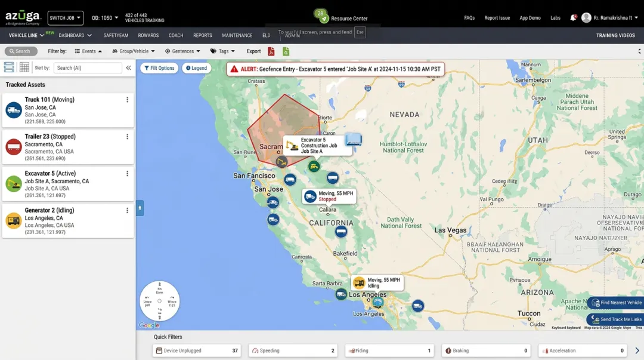
Task: Open options menu for Excavator 5
Action: pos(128,174)
